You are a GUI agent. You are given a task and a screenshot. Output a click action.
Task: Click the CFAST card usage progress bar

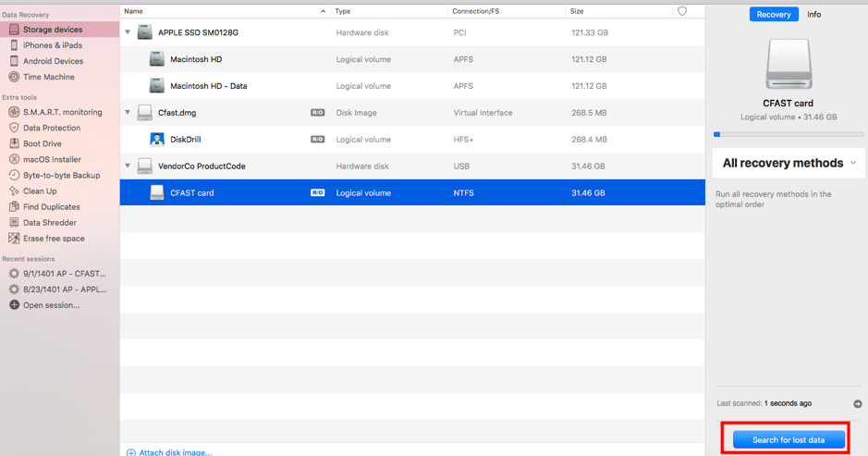coord(789,134)
